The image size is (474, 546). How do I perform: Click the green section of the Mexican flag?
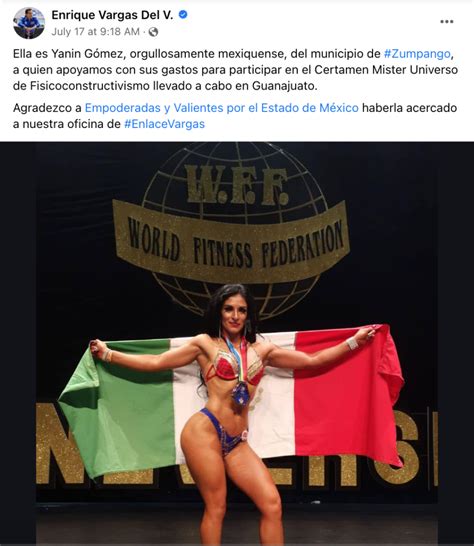click(x=118, y=407)
